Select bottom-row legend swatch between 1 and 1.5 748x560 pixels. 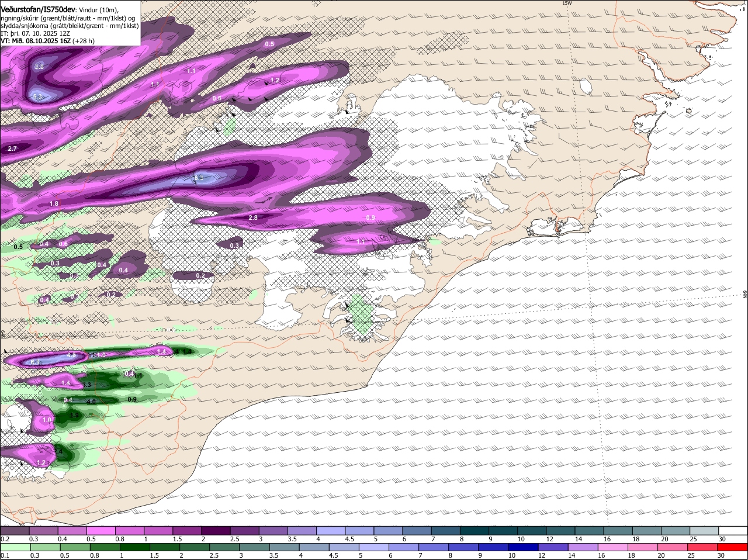coord(135,548)
